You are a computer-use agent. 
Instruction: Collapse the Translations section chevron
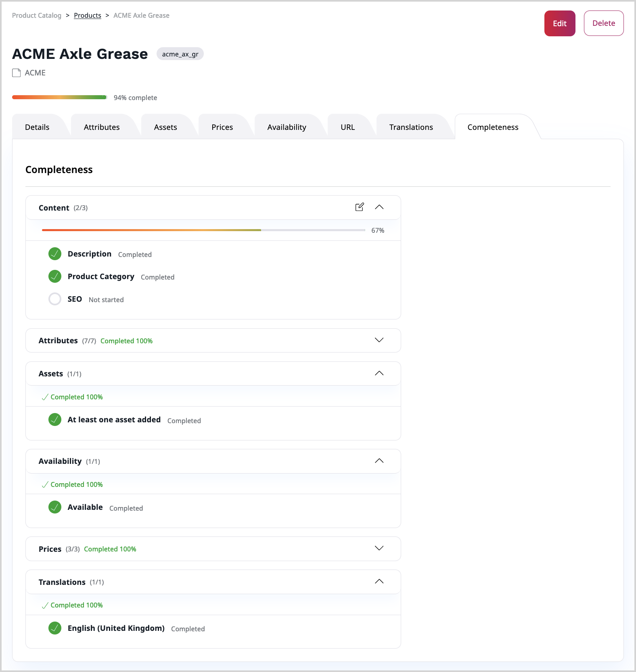379,582
